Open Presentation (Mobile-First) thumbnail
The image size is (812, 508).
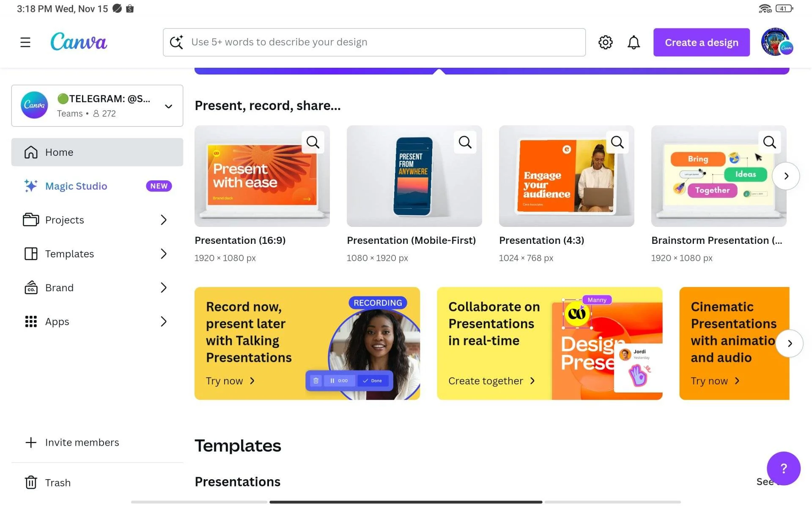(x=414, y=176)
